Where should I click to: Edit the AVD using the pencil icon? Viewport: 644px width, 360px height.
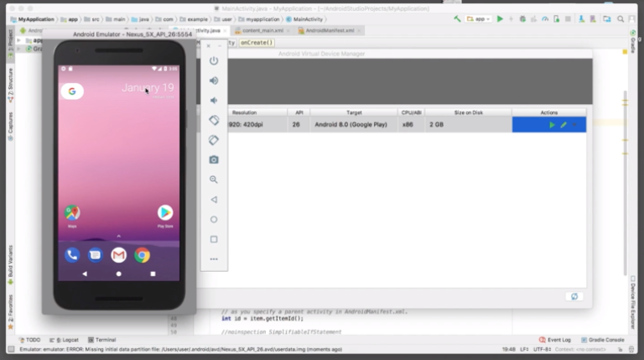[563, 124]
